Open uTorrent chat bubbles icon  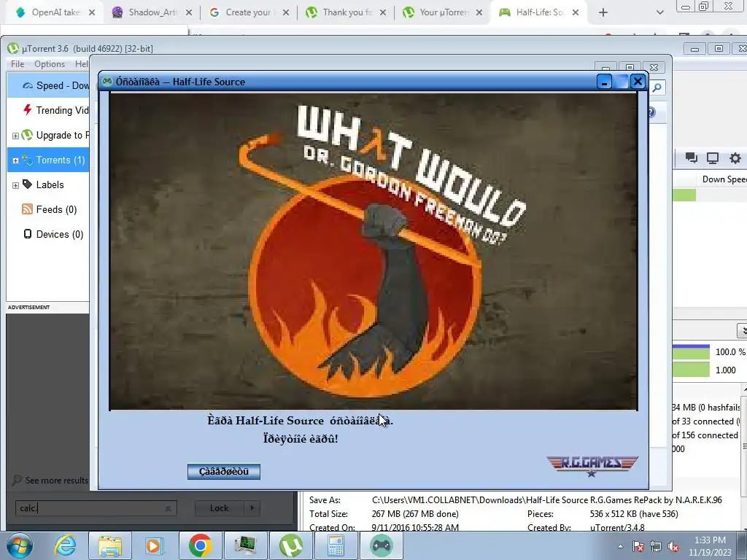point(692,158)
